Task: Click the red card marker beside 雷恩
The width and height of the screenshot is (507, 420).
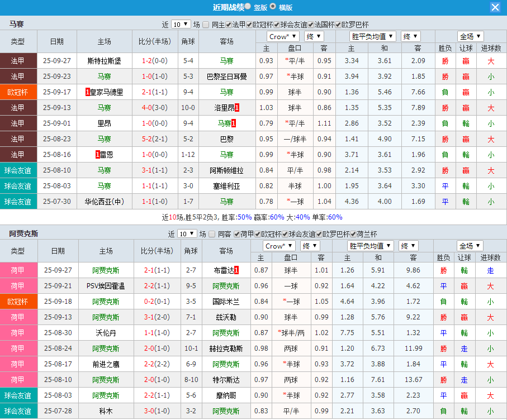Action: [96, 155]
